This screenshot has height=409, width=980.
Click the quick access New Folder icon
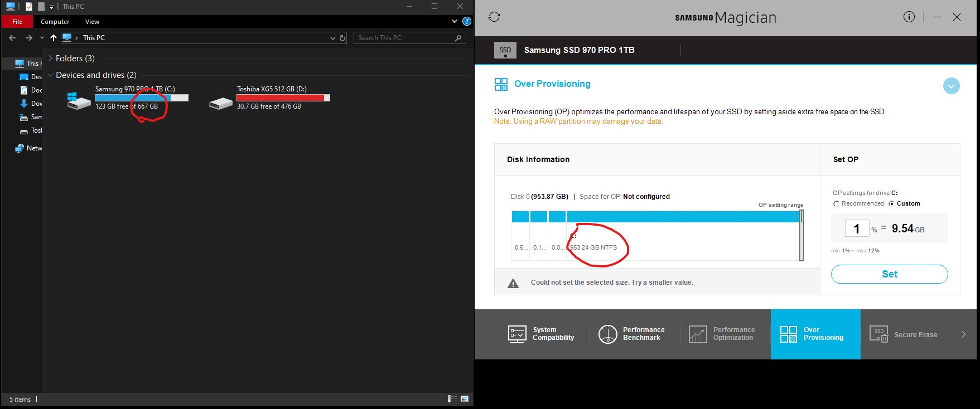41,7
